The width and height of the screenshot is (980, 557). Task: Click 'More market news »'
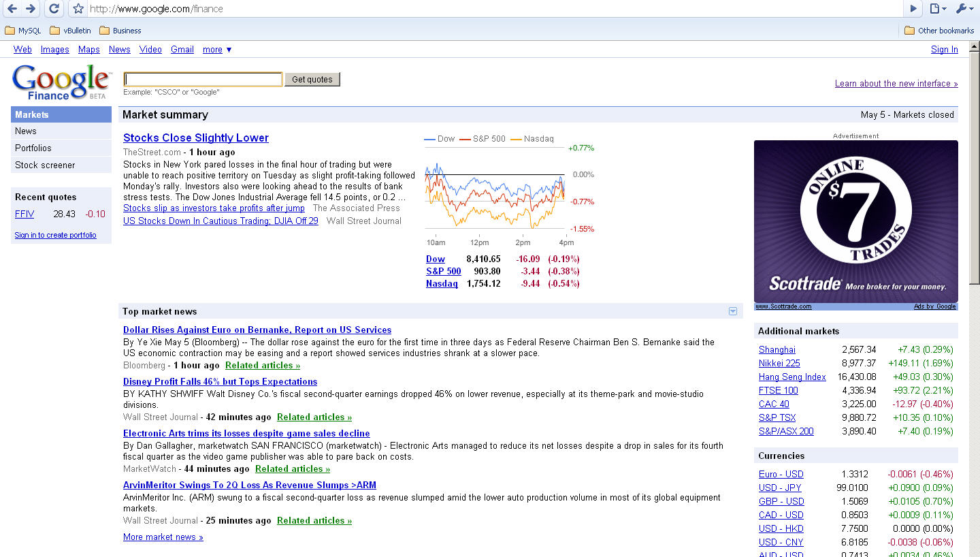coord(163,537)
